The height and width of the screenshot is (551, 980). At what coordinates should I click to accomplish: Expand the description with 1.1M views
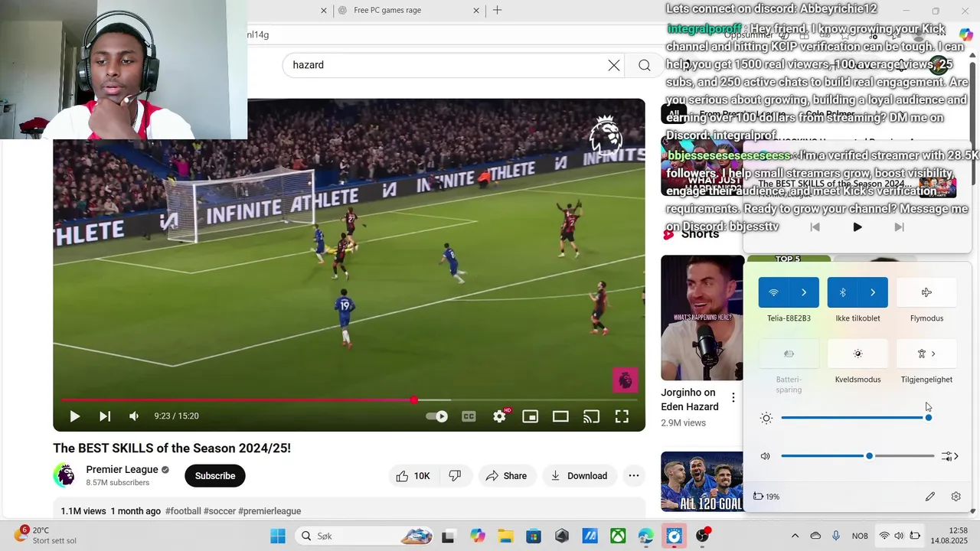click(349, 510)
